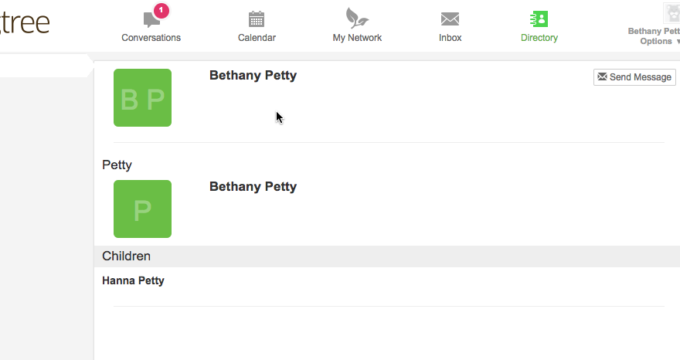Switch to the Calendar label
The width and height of the screenshot is (680, 360).
point(257,38)
